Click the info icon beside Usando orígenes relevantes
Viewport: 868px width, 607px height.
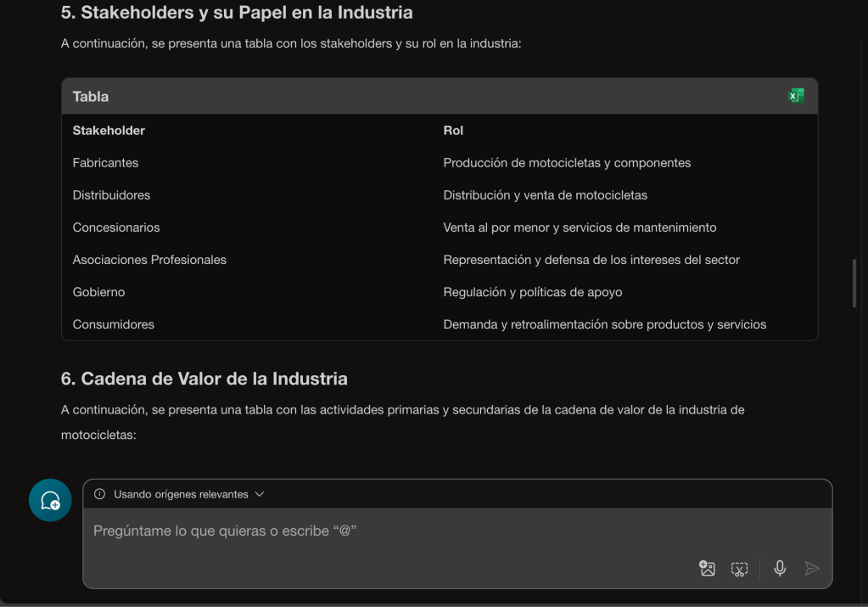click(x=100, y=494)
